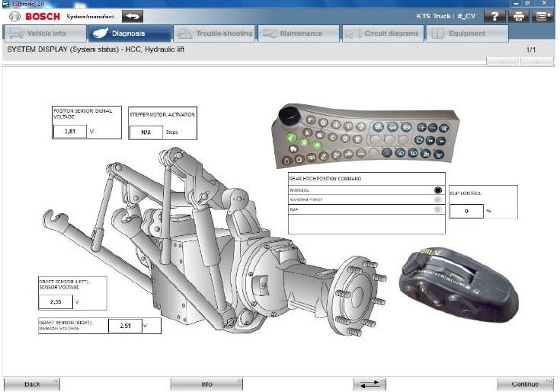Image resolution: width=560 pixels, height=392 pixels.
Task: Click the Continue button
Action: coord(525,384)
